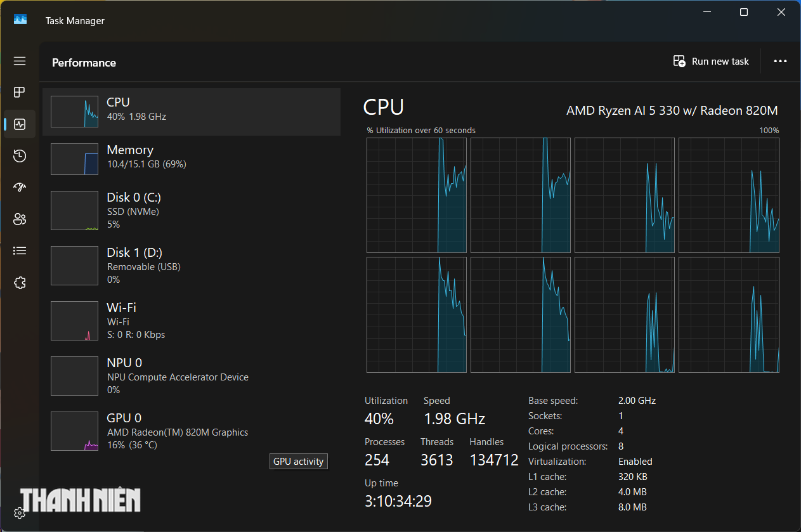The width and height of the screenshot is (801, 532).
Task: Open the Details page icon
Action: [20, 251]
